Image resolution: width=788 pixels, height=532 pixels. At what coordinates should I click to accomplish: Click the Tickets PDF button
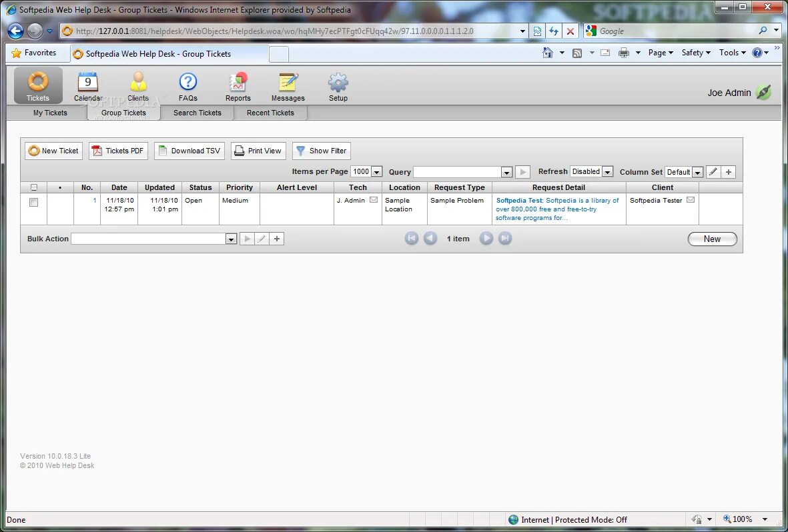[118, 151]
